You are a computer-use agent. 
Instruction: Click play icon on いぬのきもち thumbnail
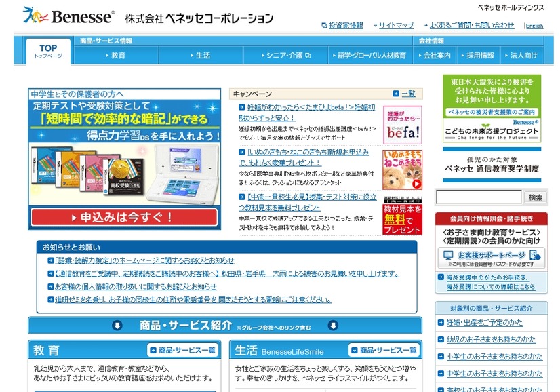click(x=417, y=184)
